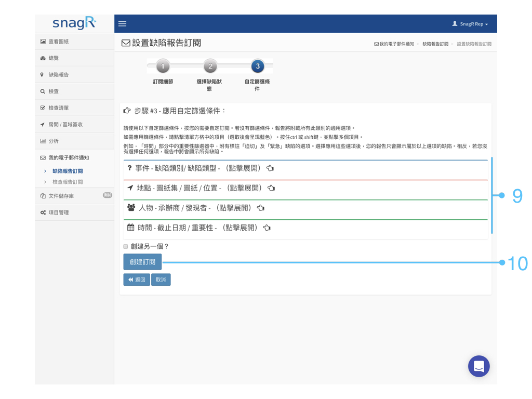This screenshot has height=399, width=532.
Task: Click the calendar icon on 時間 row
Action: click(130, 228)
